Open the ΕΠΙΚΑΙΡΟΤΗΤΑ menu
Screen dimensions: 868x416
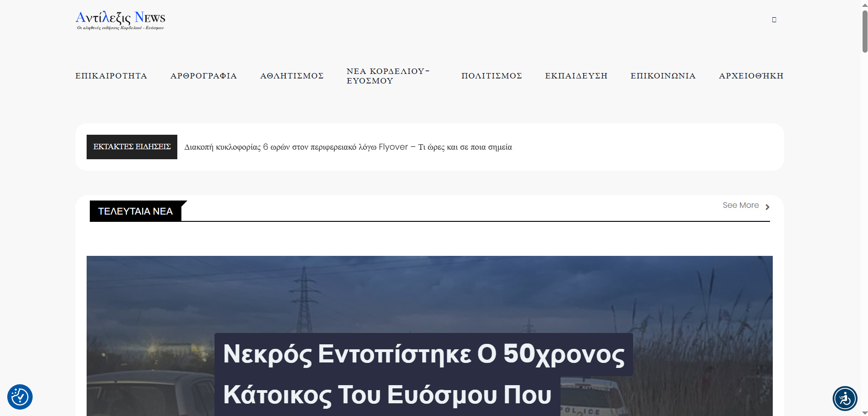click(x=111, y=76)
